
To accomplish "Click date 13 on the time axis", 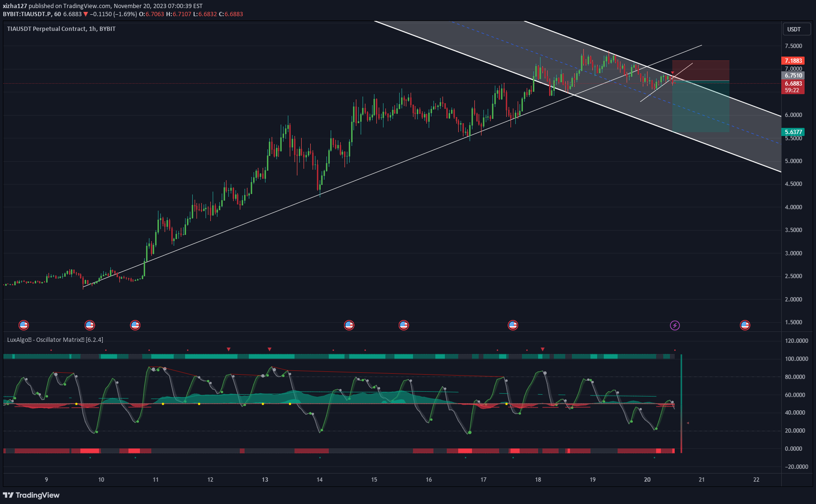I will [265, 480].
